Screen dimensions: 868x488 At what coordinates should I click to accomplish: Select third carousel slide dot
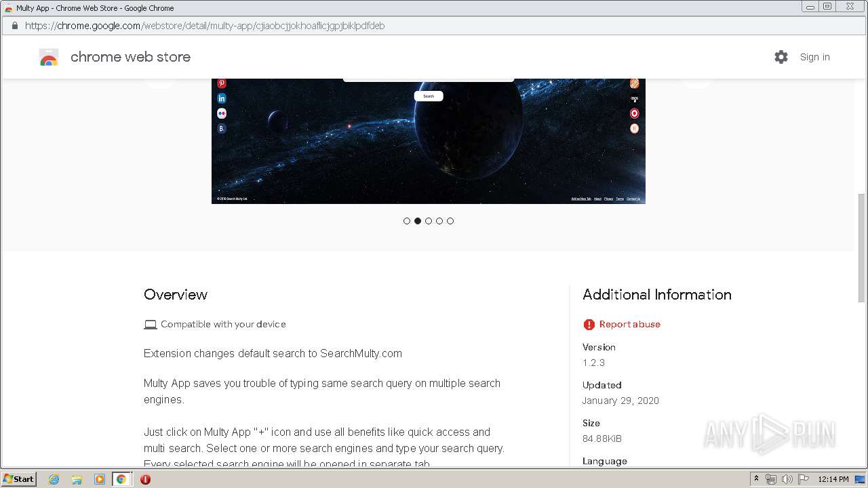click(429, 221)
